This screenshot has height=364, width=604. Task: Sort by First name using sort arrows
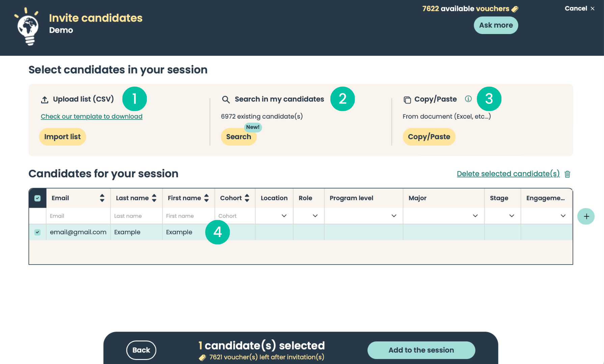207,198
